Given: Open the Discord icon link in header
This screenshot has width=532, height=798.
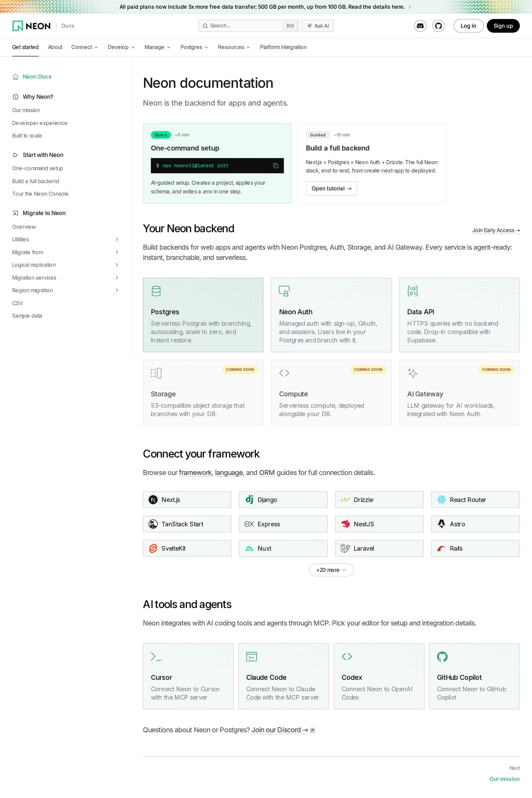Looking at the screenshot, I should pyautogui.click(x=420, y=26).
